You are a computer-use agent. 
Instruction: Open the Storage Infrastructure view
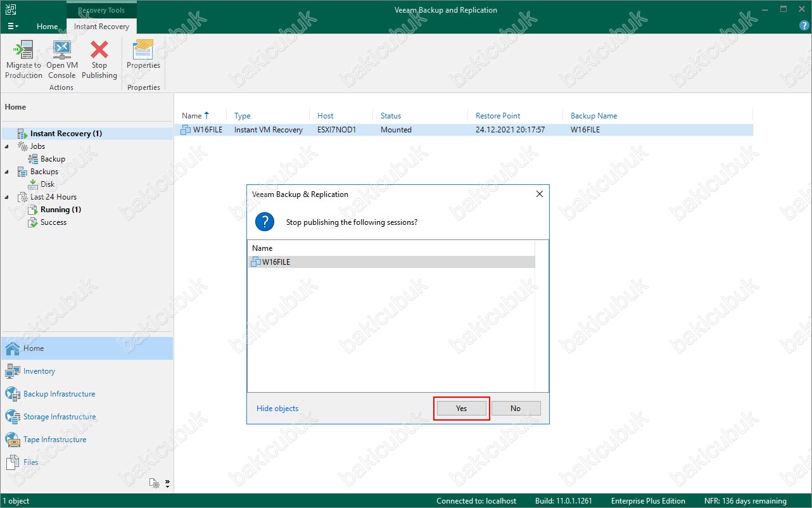87,417
